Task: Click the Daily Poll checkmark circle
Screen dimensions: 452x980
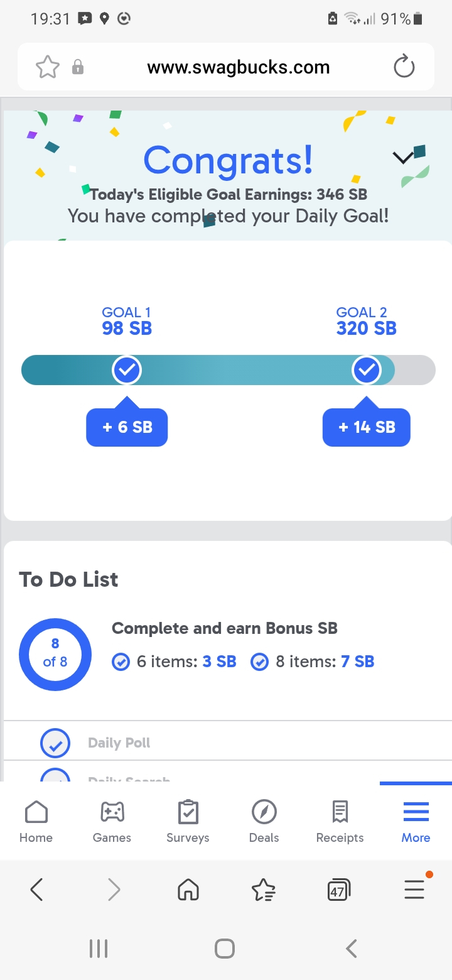Action: pos(55,743)
